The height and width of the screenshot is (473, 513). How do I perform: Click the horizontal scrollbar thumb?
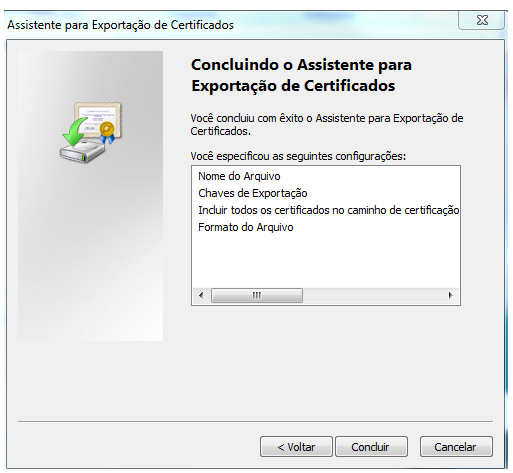[257, 295]
